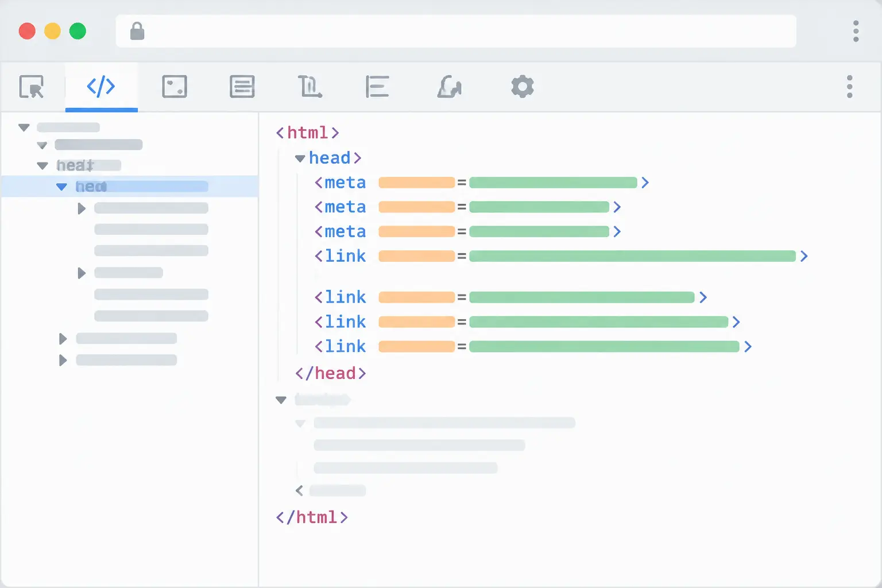Switch to the code elements tab
Screen dimensions: 882x588
101,87
